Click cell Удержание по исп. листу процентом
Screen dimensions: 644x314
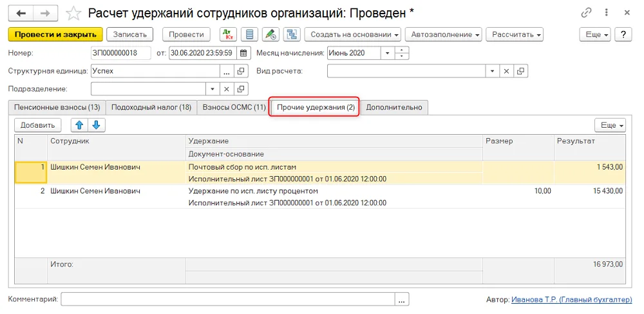(x=253, y=191)
